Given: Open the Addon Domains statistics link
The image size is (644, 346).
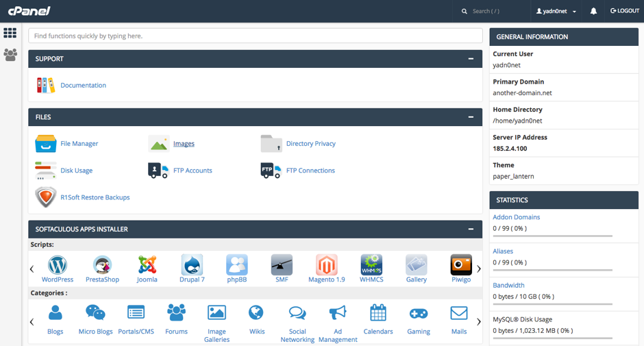Looking at the screenshot, I should click(517, 217).
